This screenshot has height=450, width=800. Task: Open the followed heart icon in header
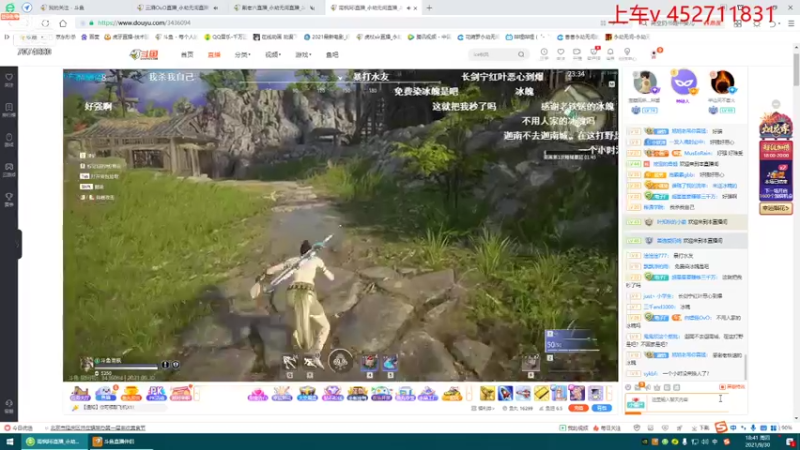pyautogui.click(x=561, y=52)
